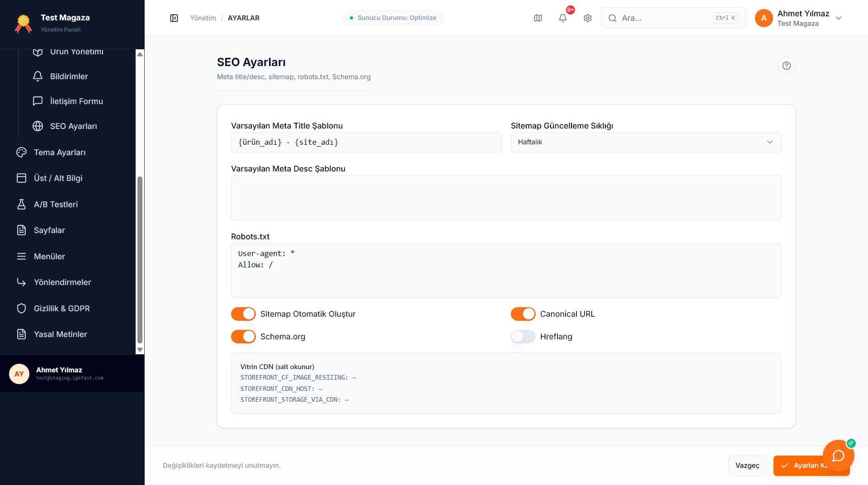
Task: Click the AY avatar in sidebar footer
Action: click(19, 374)
